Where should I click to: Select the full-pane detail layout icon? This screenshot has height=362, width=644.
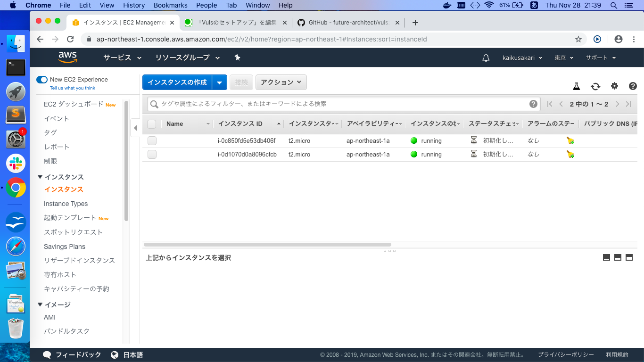(629, 257)
